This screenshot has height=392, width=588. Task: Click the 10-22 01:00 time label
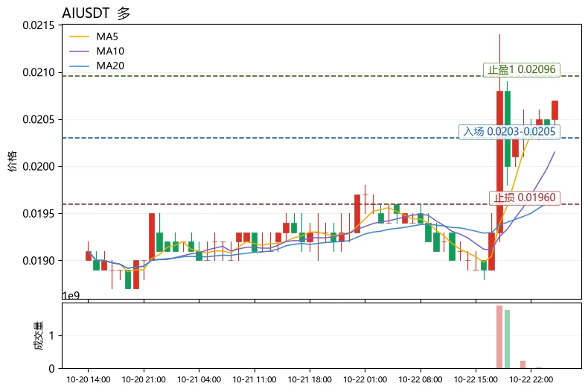pyautogui.click(x=365, y=379)
